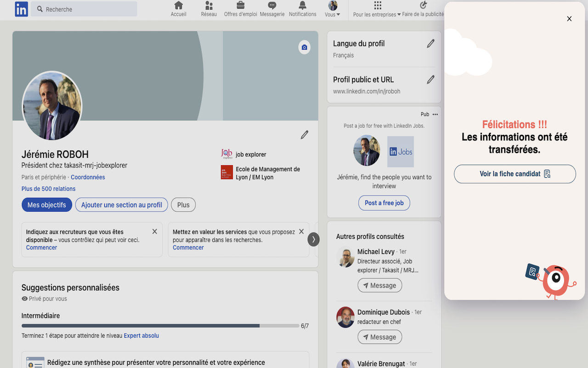Click the camera icon on the cover banner
Screen dimensions: 588x368
pos(304,47)
